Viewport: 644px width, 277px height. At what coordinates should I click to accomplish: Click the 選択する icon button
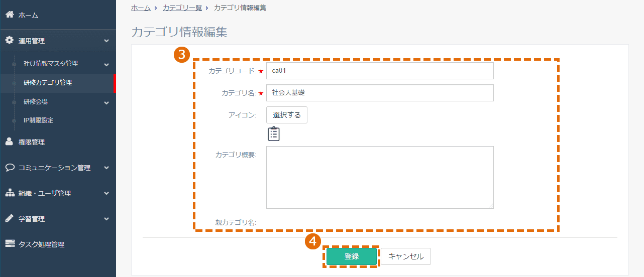click(287, 115)
